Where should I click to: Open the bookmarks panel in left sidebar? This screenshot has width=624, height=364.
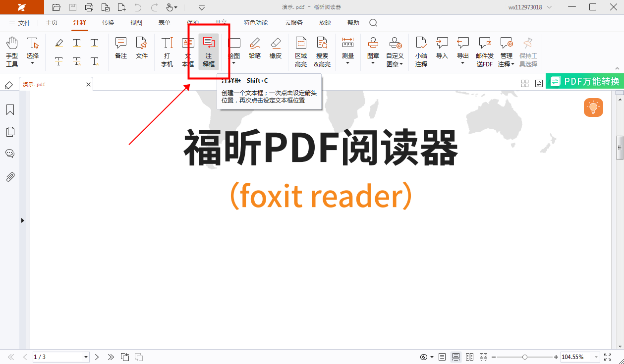coord(10,110)
